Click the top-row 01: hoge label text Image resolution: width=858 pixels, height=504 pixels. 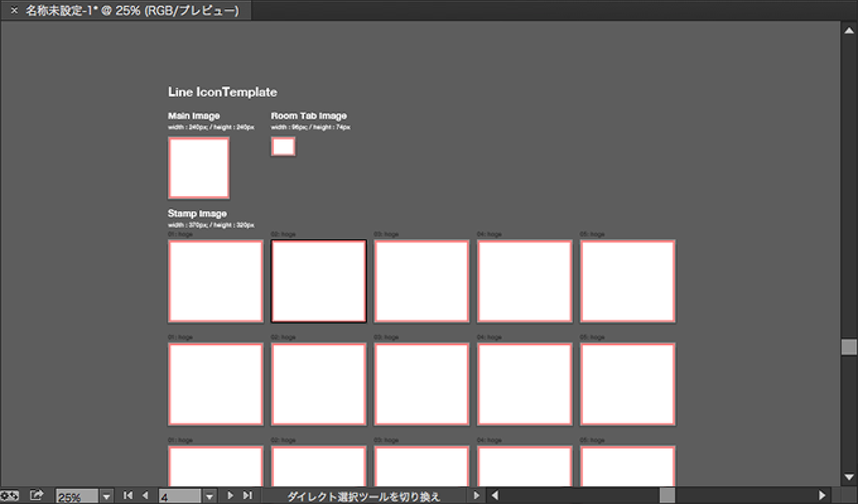[180, 235]
